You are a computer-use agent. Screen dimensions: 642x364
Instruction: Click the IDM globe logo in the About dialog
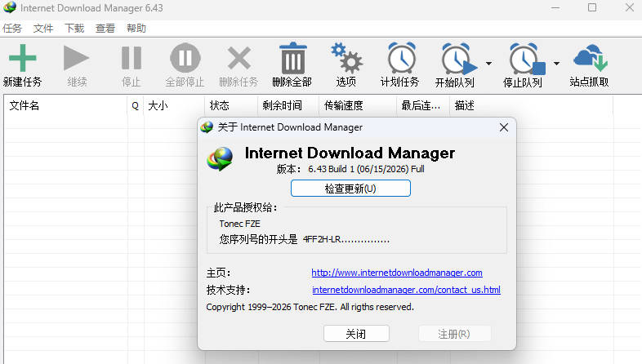(x=220, y=158)
